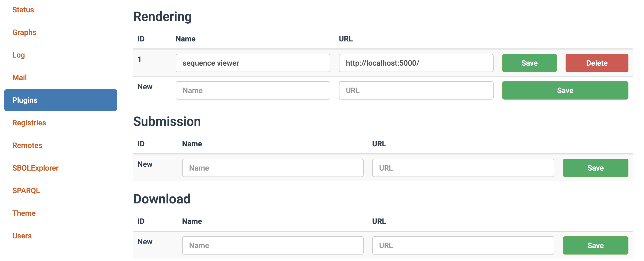Open the Graphs section
This screenshot has width=644, height=261.
pos(24,32)
